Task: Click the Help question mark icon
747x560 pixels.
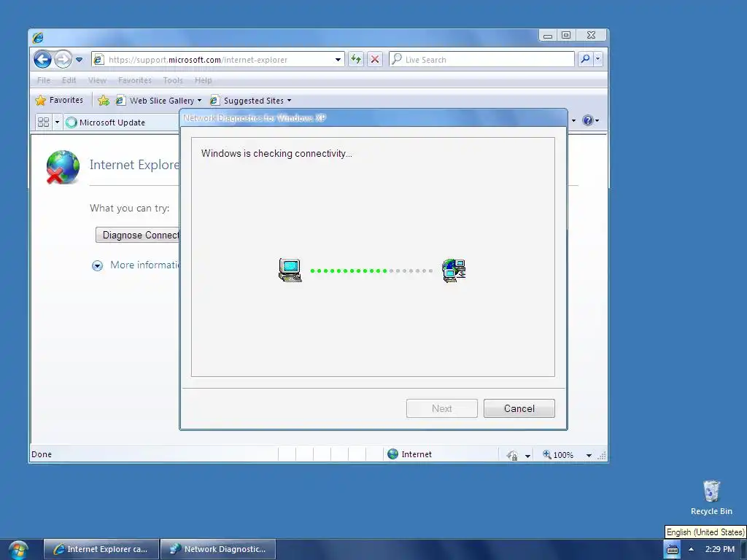Action: 588,120
